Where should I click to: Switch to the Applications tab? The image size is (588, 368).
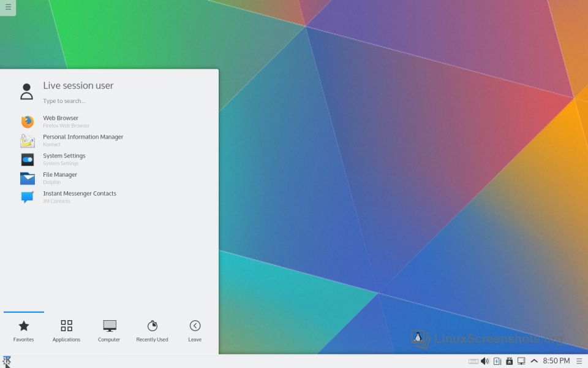(x=66, y=331)
